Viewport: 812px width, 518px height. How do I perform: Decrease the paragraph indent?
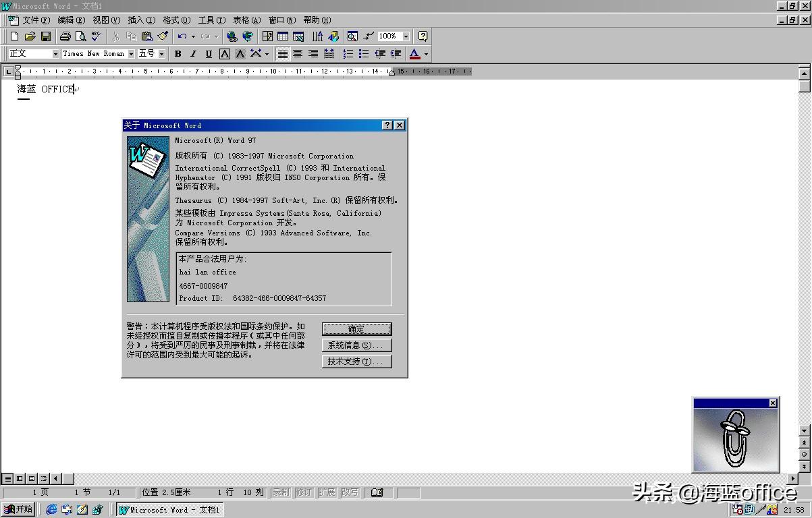(380, 54)
